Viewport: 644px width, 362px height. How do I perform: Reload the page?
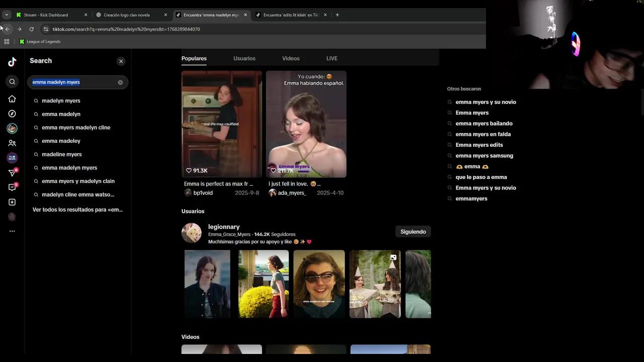click(x=31, y=29)
